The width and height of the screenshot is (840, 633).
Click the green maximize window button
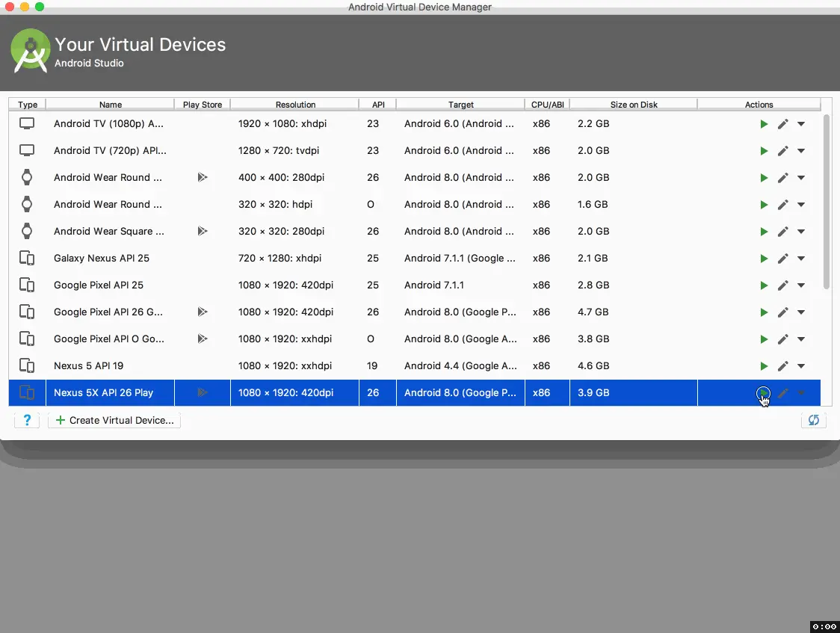[39, 7]
